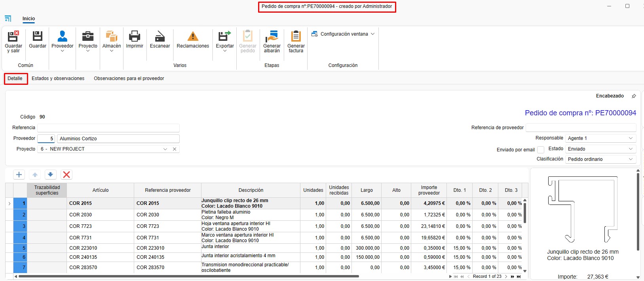This screenshot has width=644, height=281.
Task: Jump to the last record in the navigator
Action: pos(519,277)
